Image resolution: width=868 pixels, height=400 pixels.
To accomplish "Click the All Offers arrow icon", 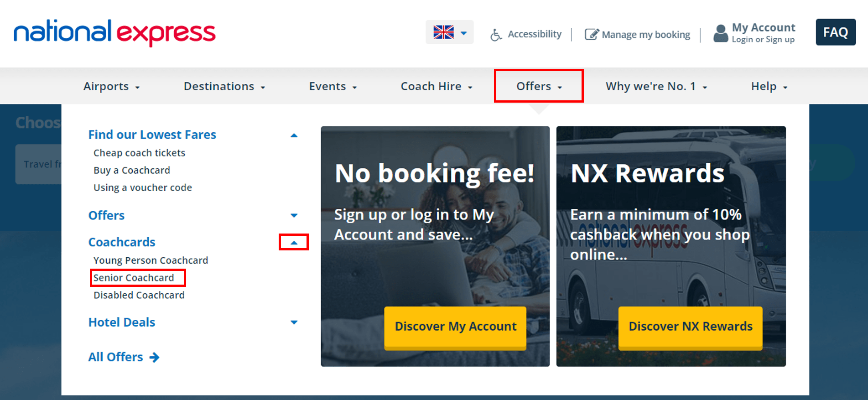I will click(155, 357).
